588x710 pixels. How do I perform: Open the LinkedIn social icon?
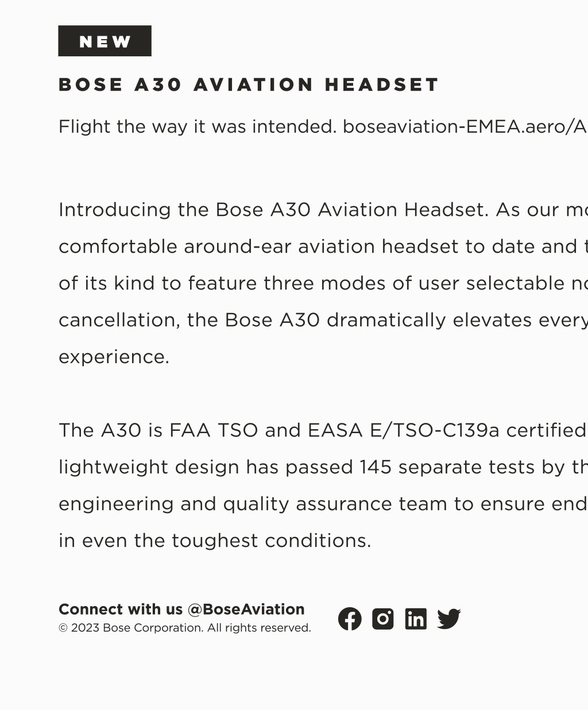pos(416,619)
